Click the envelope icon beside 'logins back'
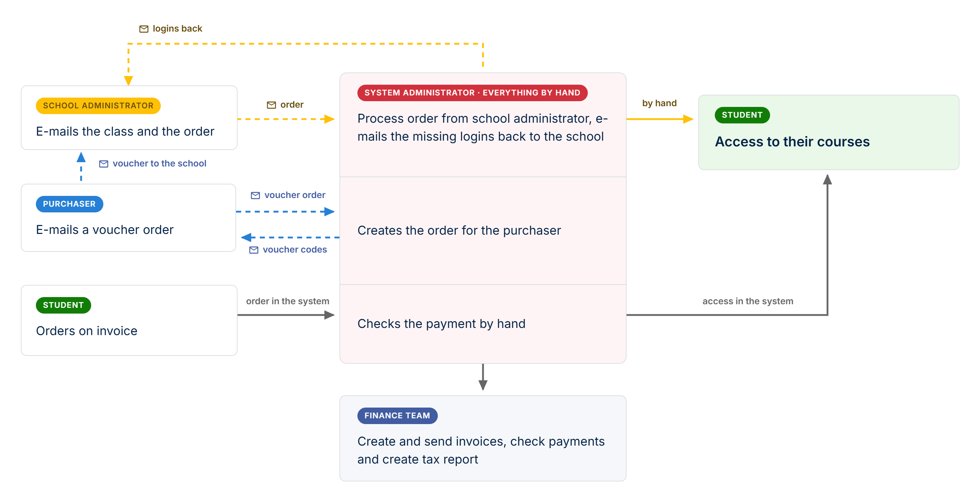Screen dimensions: 980x503 pos(144,29)
